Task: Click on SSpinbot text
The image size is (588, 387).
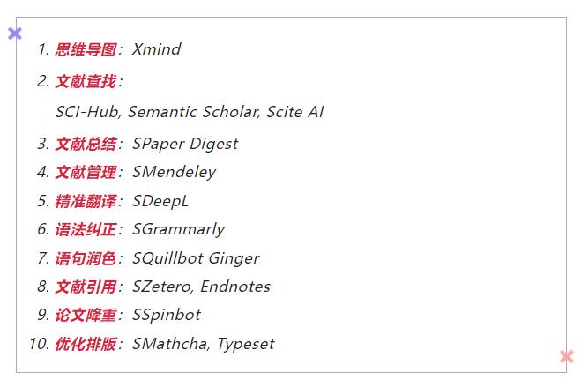Action: (x=167, y=316)
